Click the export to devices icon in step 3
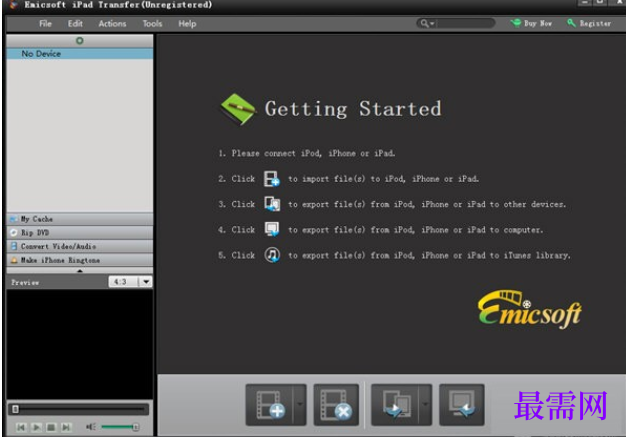Screen dimensions: 626x437 pos(272,204)
